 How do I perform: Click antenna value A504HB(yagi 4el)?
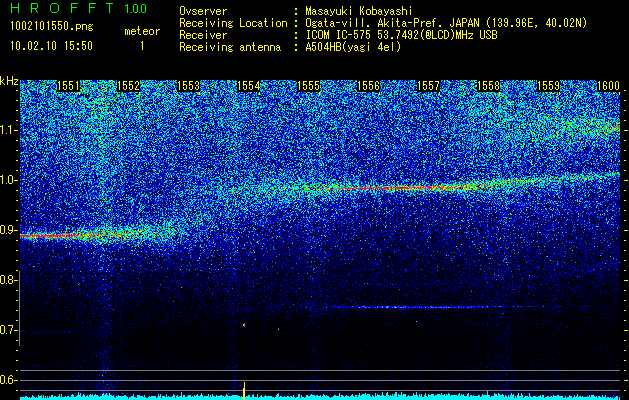tap(353, 47)
